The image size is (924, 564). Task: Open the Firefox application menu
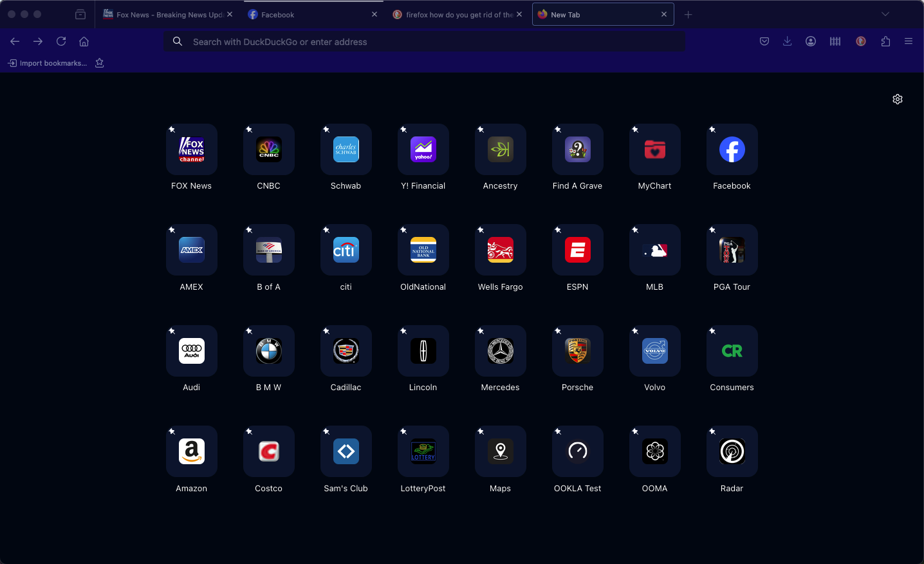(909, 41)
